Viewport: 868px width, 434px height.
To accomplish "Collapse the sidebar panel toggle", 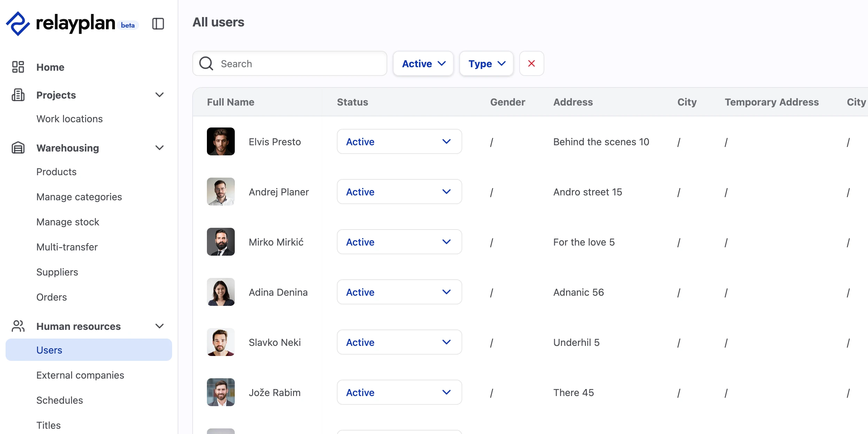I will click(x=158, y=24).
